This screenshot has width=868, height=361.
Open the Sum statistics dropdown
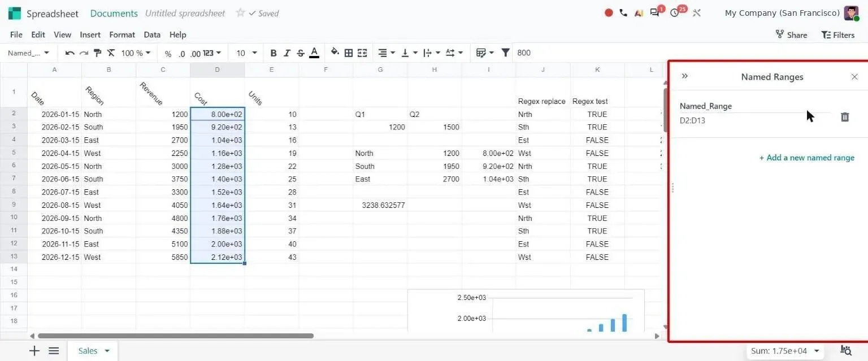pos(785,351)
